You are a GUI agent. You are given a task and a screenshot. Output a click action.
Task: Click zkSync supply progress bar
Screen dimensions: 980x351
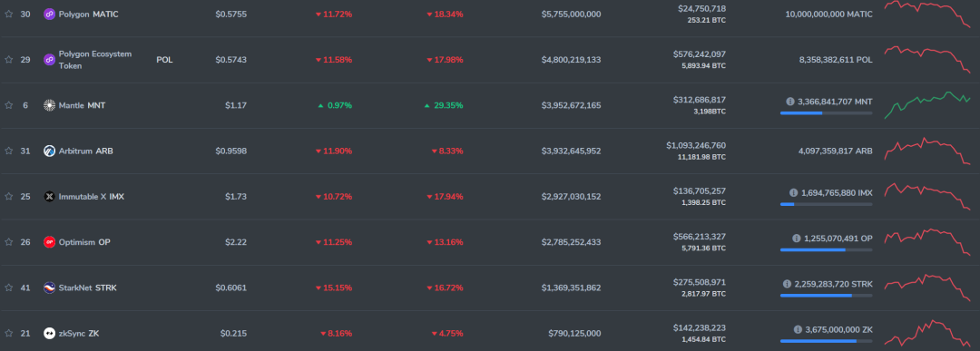(826, 341)
